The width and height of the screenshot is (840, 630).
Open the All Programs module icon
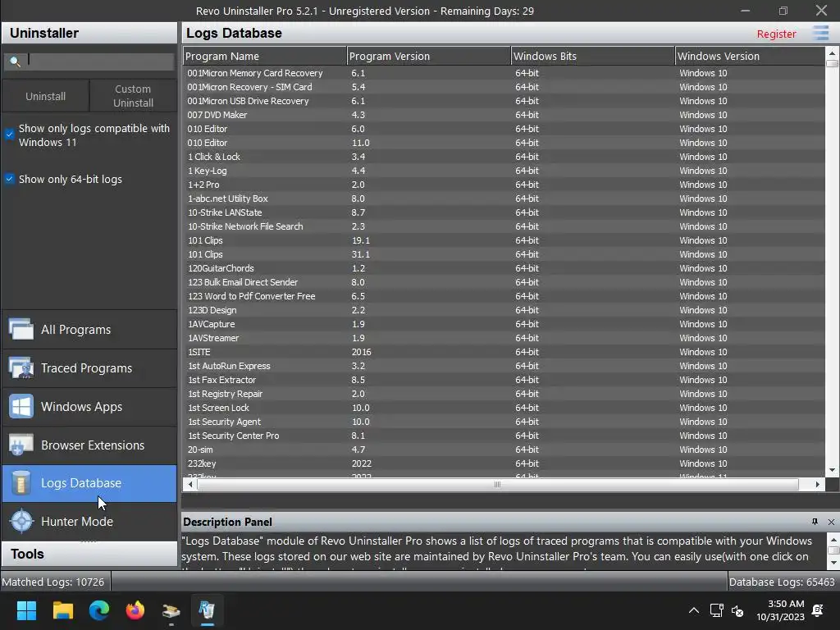[21, 329]
